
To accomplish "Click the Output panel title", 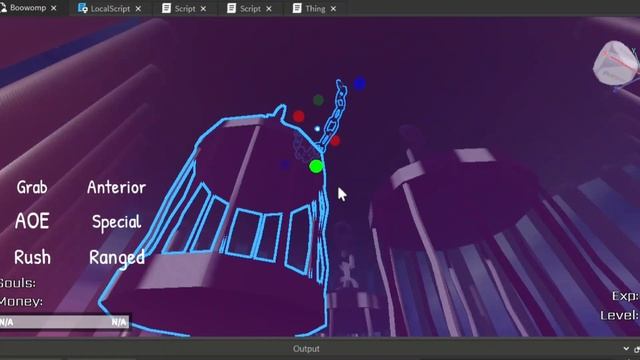I will pos(306,349).
